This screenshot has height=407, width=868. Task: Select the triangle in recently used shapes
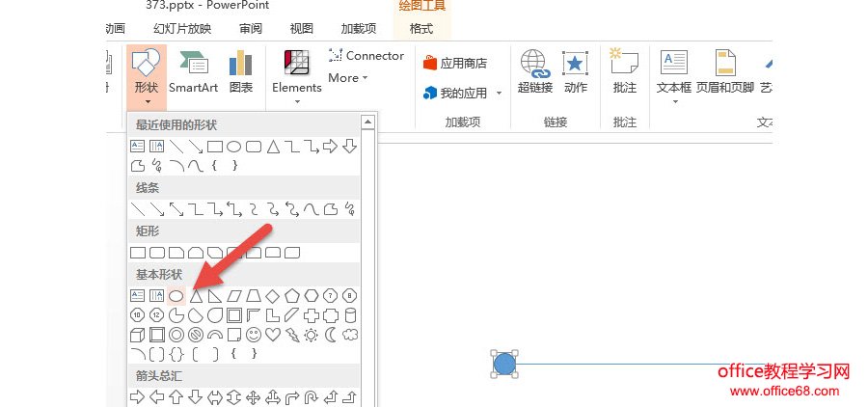pos(273,147)
